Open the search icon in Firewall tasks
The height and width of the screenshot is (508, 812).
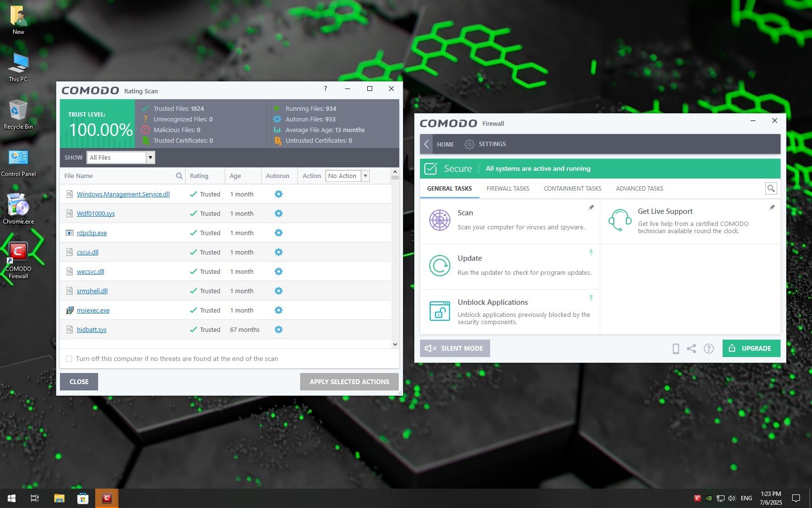pos(771,189)
